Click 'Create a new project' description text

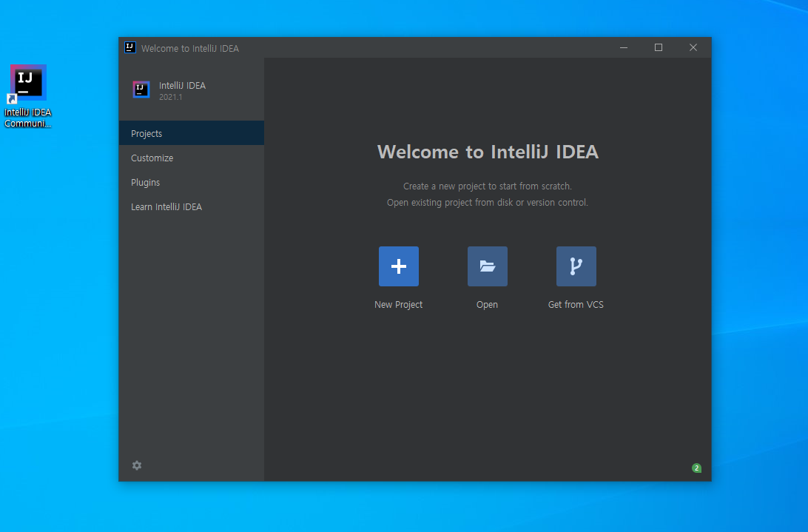pyautogui.click(x=487, y=186)
